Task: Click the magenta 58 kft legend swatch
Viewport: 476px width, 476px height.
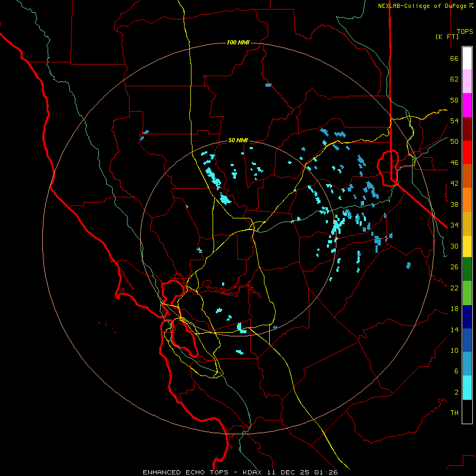Action: coord(467,105)
